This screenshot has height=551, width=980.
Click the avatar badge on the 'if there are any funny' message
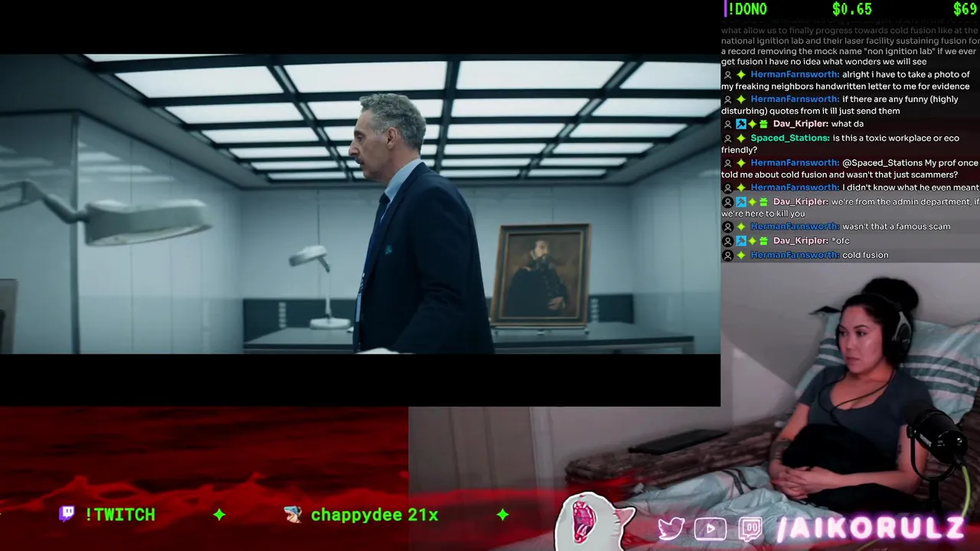[x=727, y=99]
